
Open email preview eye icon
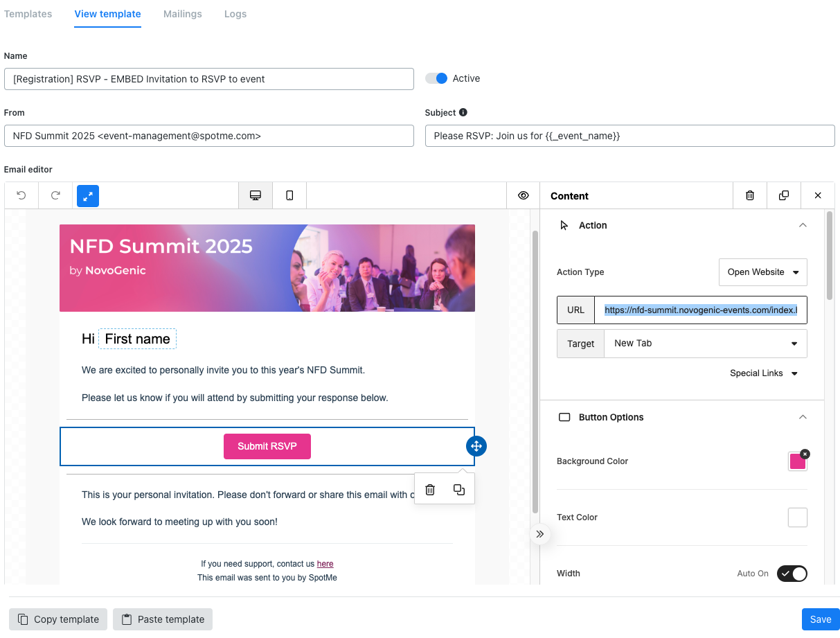524,196
